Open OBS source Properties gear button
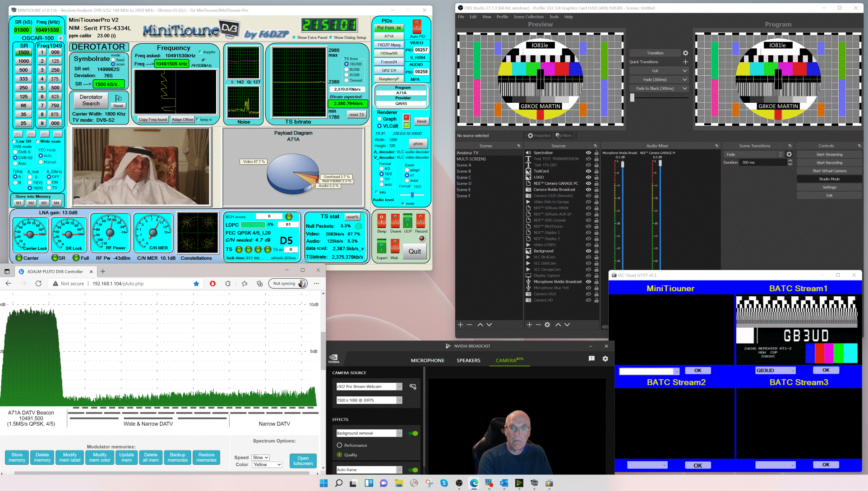 539,135
